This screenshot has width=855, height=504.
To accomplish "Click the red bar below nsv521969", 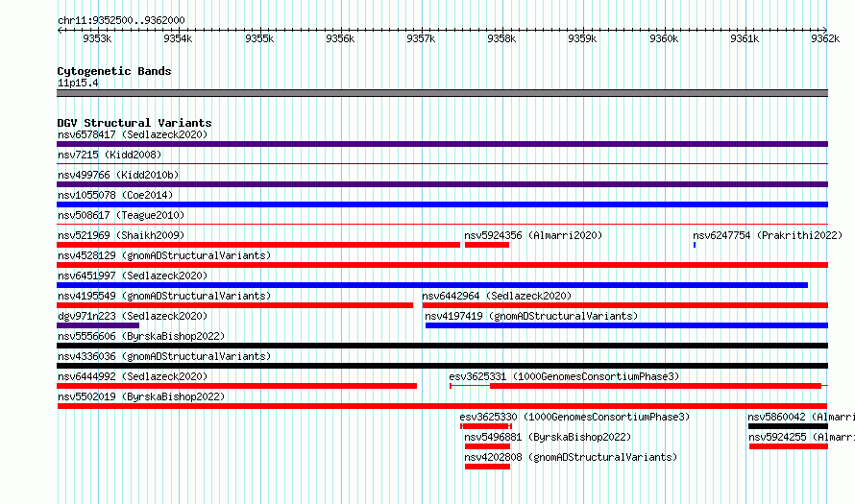I will 258,245.
